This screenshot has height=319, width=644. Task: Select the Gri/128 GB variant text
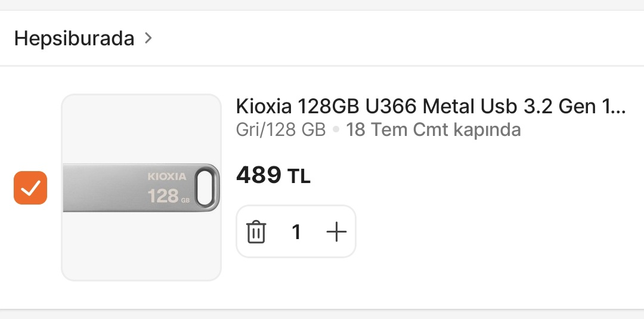(280, 130)
